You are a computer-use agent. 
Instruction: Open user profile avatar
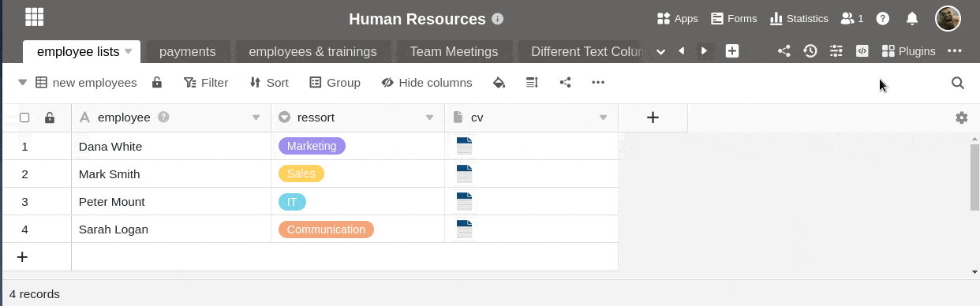[948, 18]
